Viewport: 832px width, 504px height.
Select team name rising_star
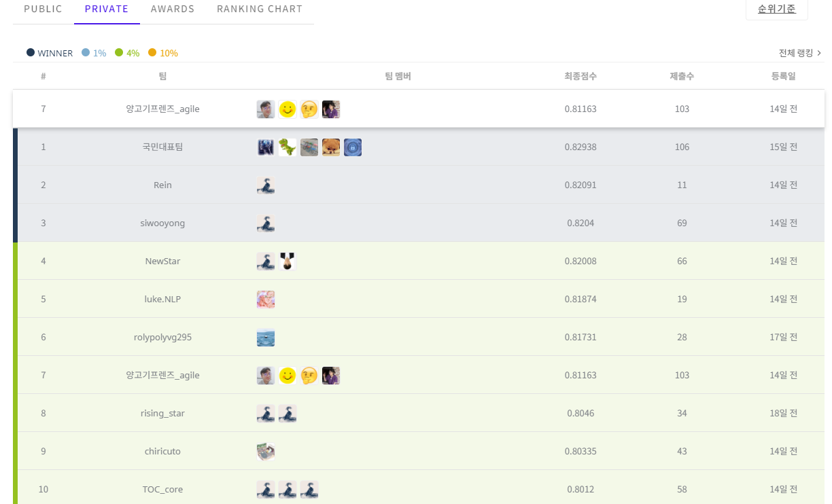click(162, 413)
